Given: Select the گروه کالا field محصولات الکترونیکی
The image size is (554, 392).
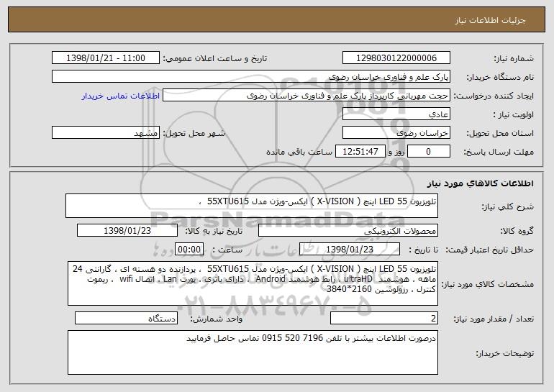Looking at the screenshot, I should click(348, 231).
